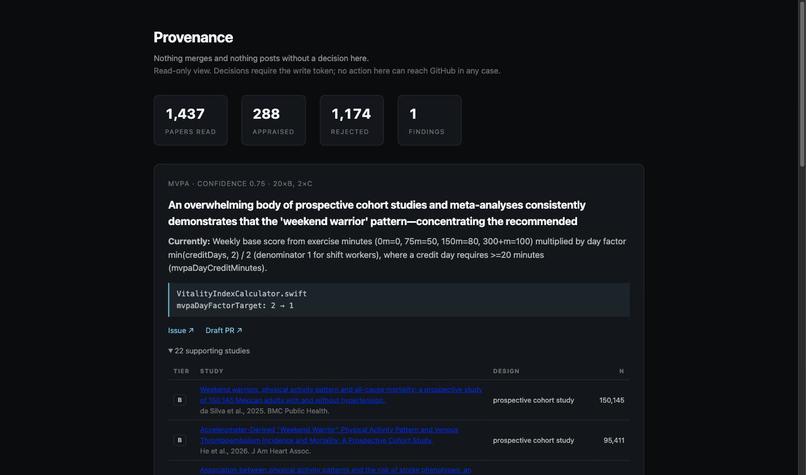Click the DESIGN column header

coord(506,371)
